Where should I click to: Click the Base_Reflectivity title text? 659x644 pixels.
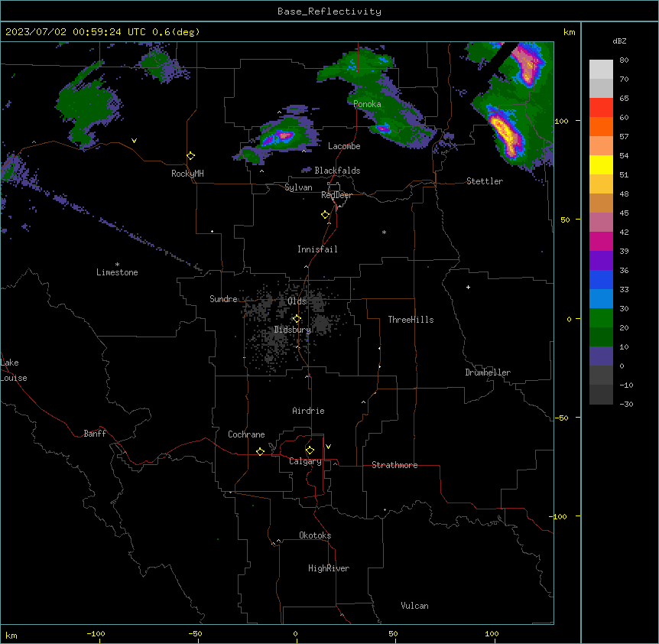pyautogui.click(x=329, y=11)
